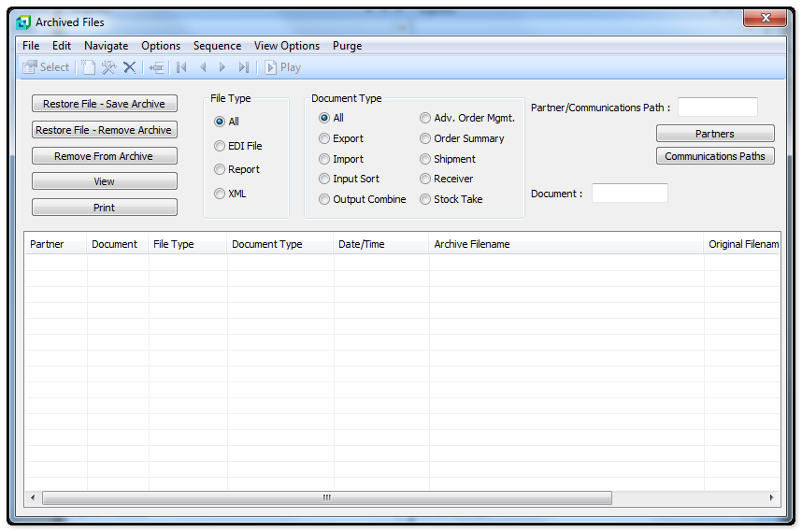This screenshot has width=802, height=532.
Task: Click the Partner/Communications Path input field
Action: point(717,108)
